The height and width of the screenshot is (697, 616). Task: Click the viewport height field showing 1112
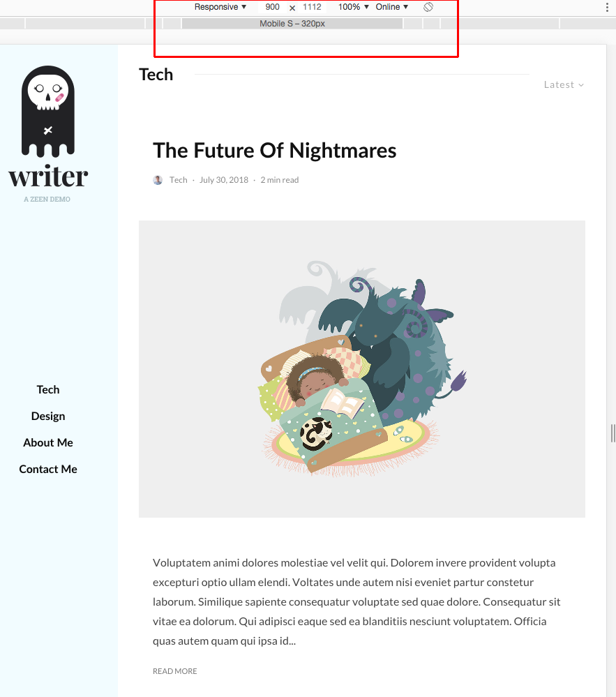[312, 7]
